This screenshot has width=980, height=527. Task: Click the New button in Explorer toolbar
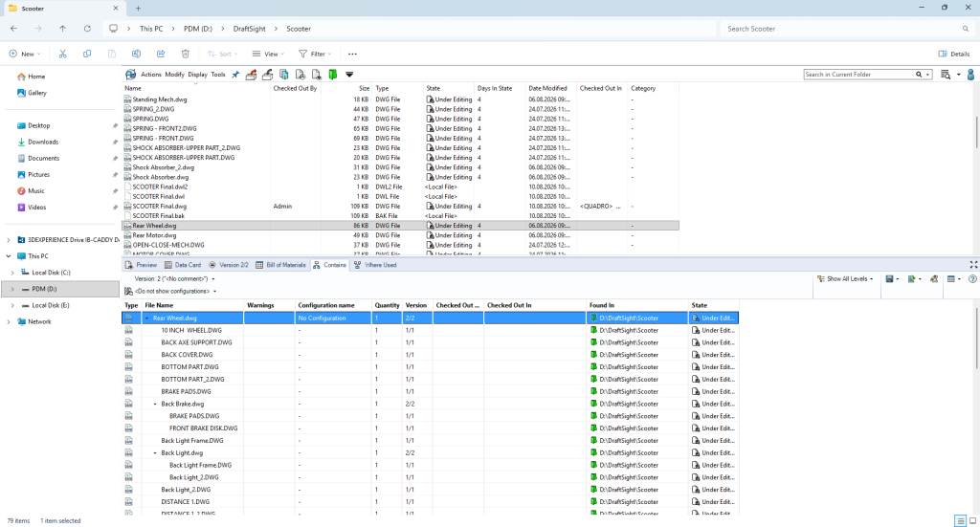pos(24,54)
